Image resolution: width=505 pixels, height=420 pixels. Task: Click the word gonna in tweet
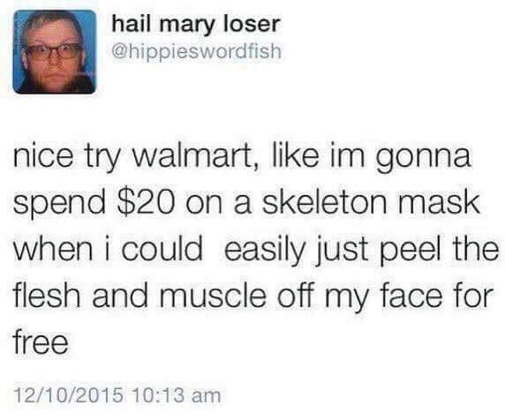423,159
